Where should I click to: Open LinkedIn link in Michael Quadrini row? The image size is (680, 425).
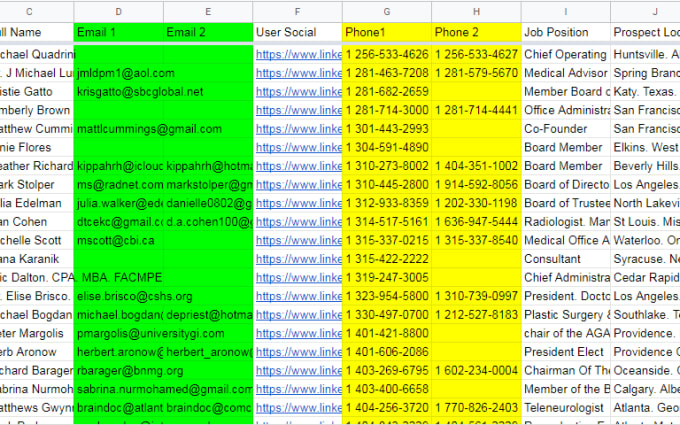click(298, 55)
